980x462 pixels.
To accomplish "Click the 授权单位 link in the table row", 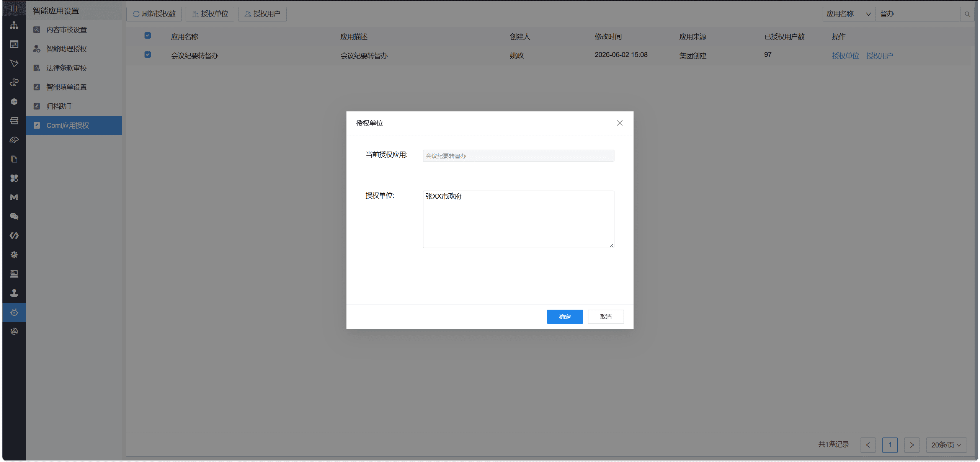I will [x=845, y=56].
